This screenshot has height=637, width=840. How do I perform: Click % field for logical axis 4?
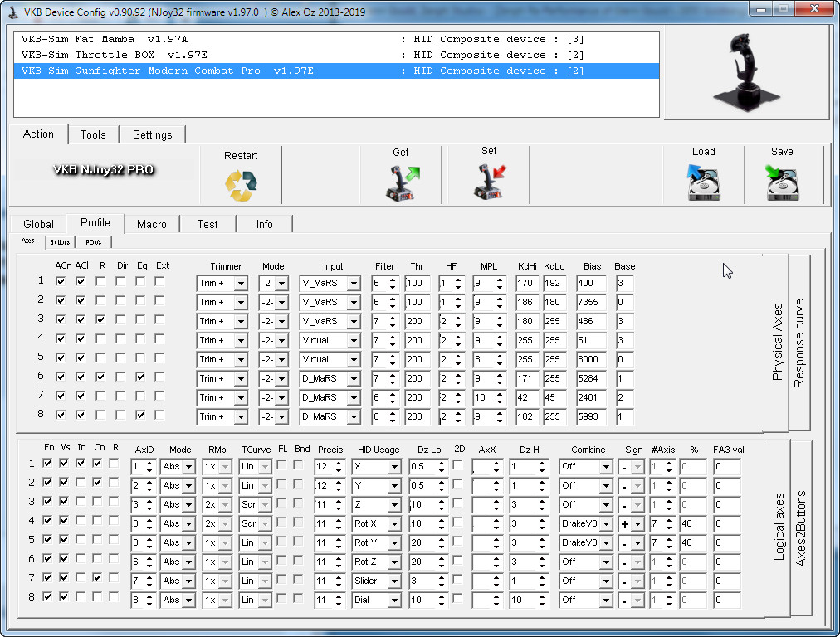click(693, 523)
